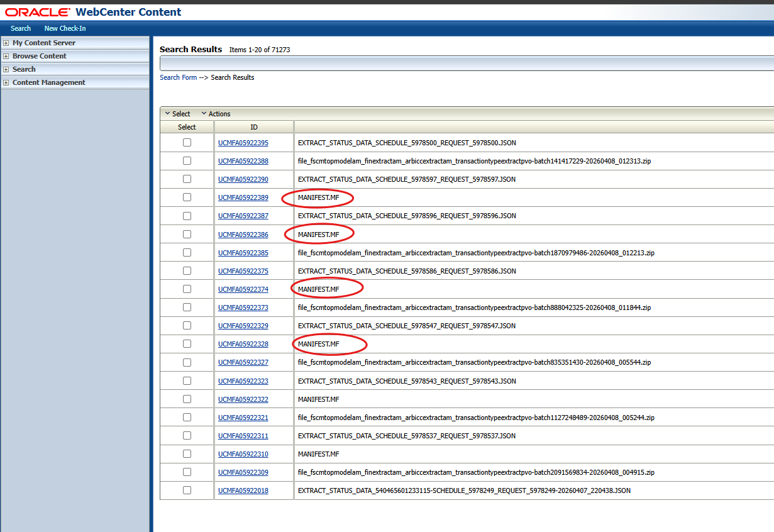Screen dimensions: 774x532
Task: Tick checkbox for UCMFA05922374 row
Action: coord(187,289)
